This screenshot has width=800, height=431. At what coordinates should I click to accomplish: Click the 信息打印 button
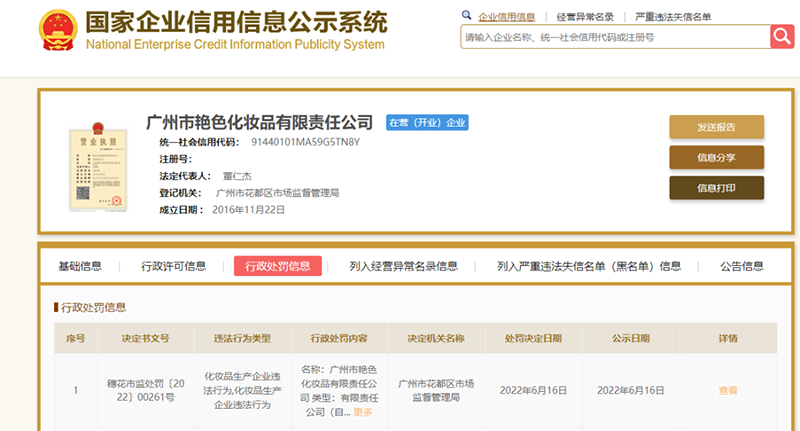coord(716,188)
